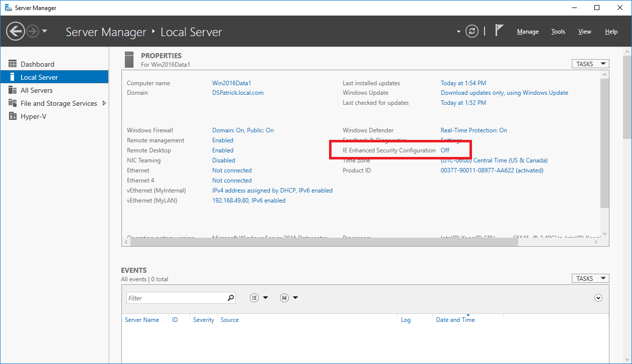This screenshot has height=364, width=632.
Task: Collapse the Events panel with the chevron
Action: pos(598,297)
